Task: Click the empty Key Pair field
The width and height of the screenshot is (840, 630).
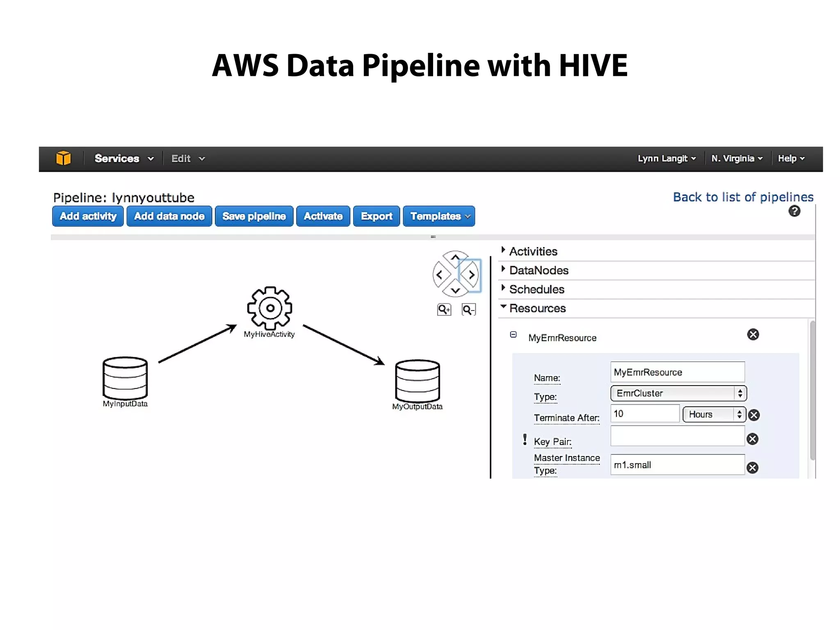Action: click(x=678, y=436)
